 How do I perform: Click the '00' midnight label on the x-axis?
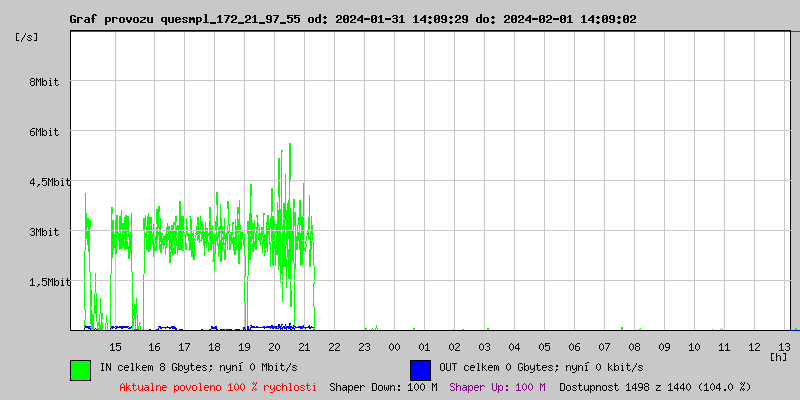[394, 346]
